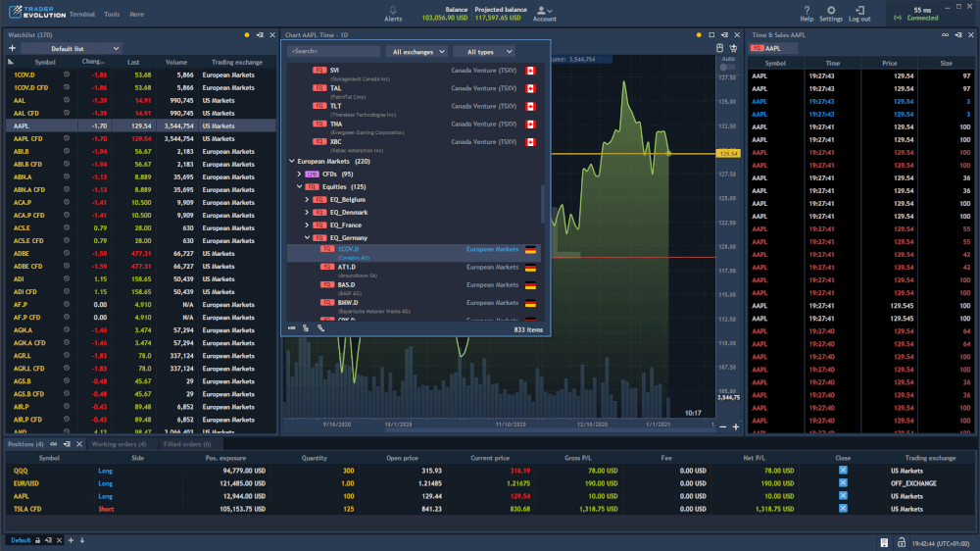The width and height of the screenshot is (980, 551).
Task: Switch to Filled orders (6) tab
Action: coord(187,444)
